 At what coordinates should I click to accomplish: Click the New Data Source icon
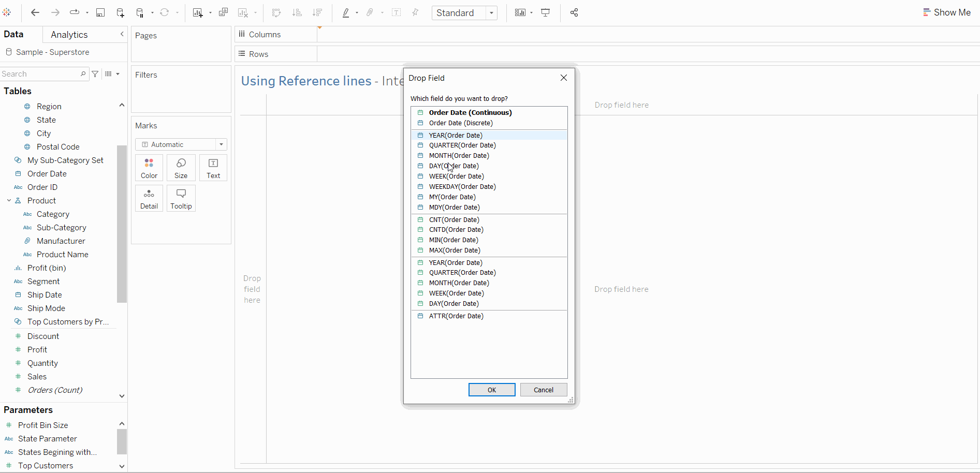[120, 13]
